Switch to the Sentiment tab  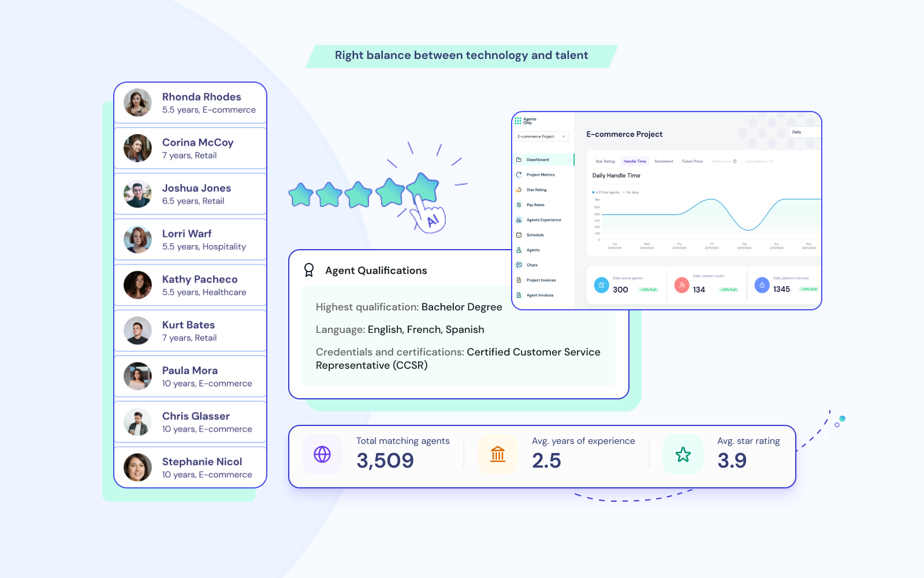pos(664,161)
